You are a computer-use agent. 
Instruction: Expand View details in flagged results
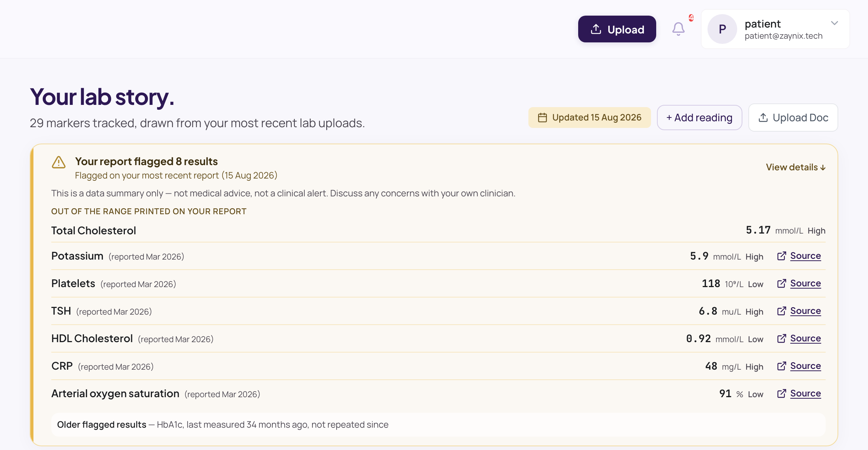pyautogui.click(x=796, y=167)
